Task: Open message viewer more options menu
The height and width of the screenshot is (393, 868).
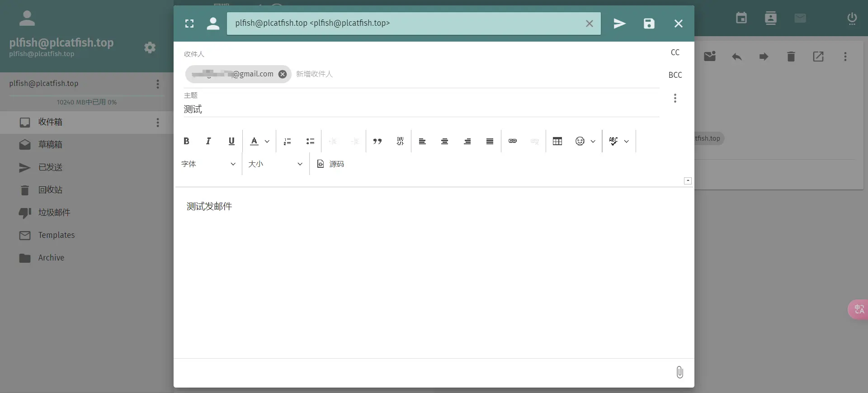Action: (x=845, y=57)
